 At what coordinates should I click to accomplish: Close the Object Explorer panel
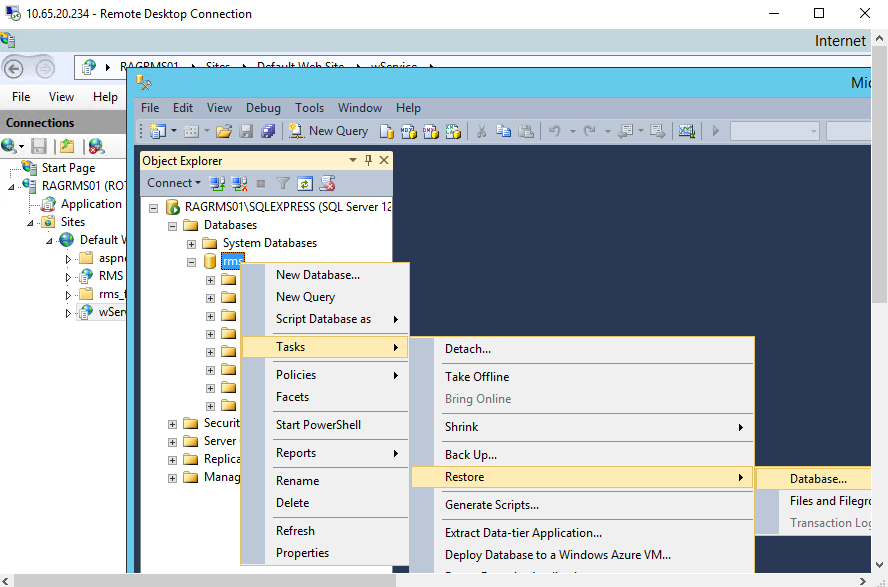pyautogui.click(x=384, y=160)
